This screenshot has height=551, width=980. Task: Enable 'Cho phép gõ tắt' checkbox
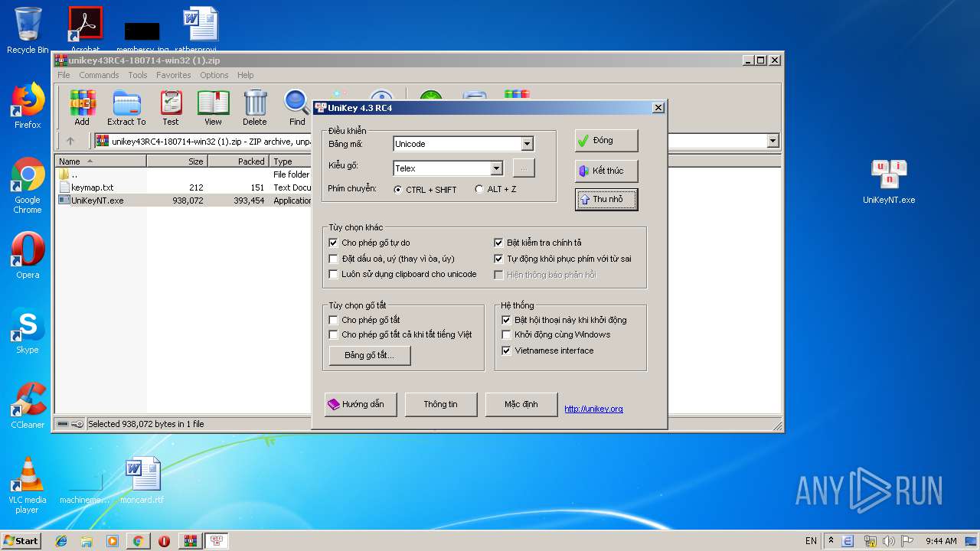333,320
